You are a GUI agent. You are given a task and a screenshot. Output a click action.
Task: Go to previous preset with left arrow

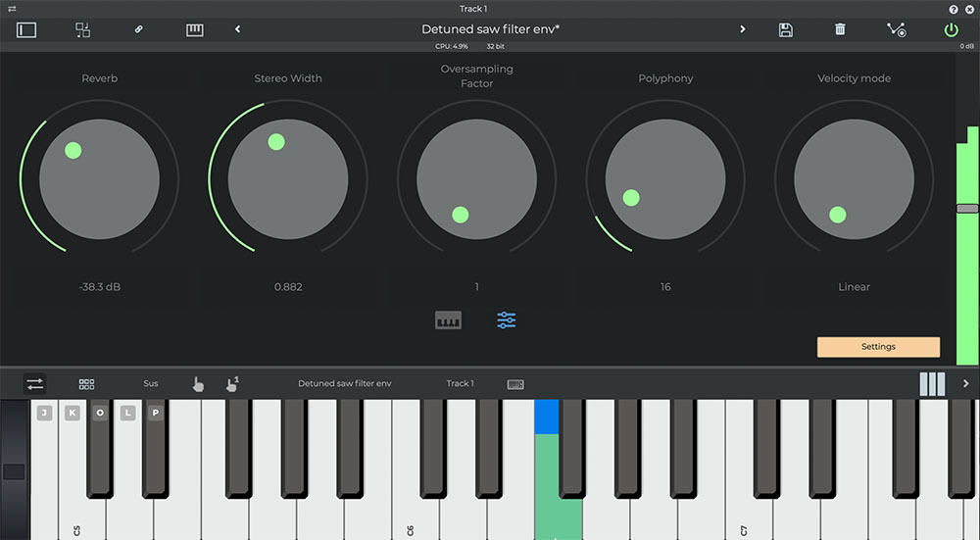[x=238, y=29]
